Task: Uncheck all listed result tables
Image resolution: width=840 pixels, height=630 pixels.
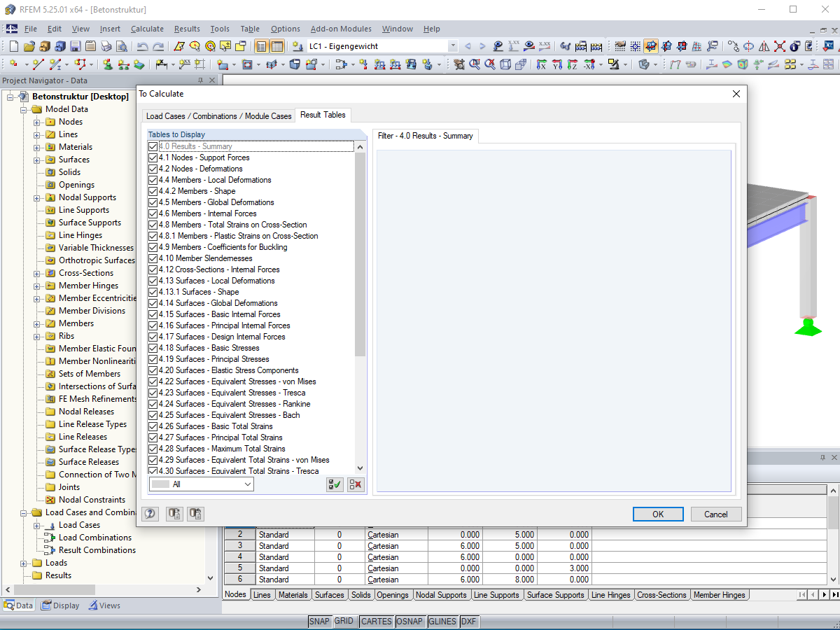Action: pos(355,484)
